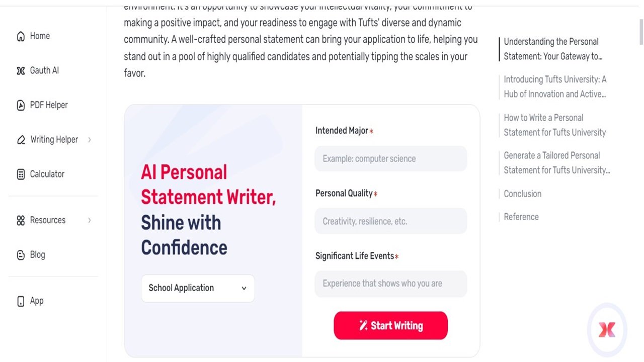Click the Resources grid icon
The image size is (644, 362).
pyautogui.click(x=21, y=221)
